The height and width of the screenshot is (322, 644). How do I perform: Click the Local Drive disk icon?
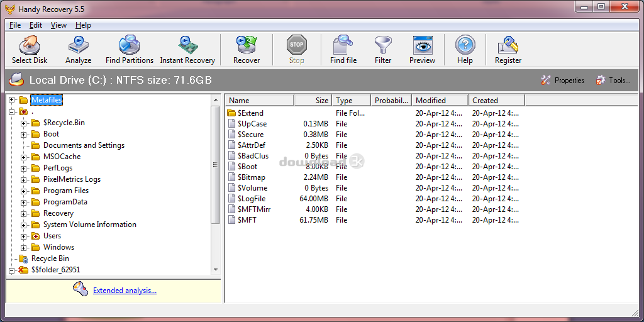[x=17, y=80]
